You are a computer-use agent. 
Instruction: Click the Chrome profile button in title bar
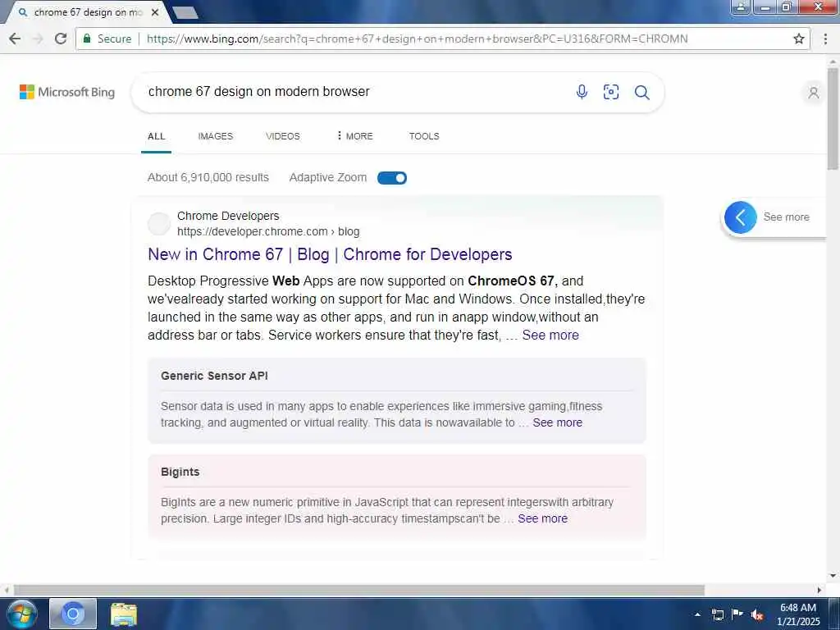pos(741,7)
